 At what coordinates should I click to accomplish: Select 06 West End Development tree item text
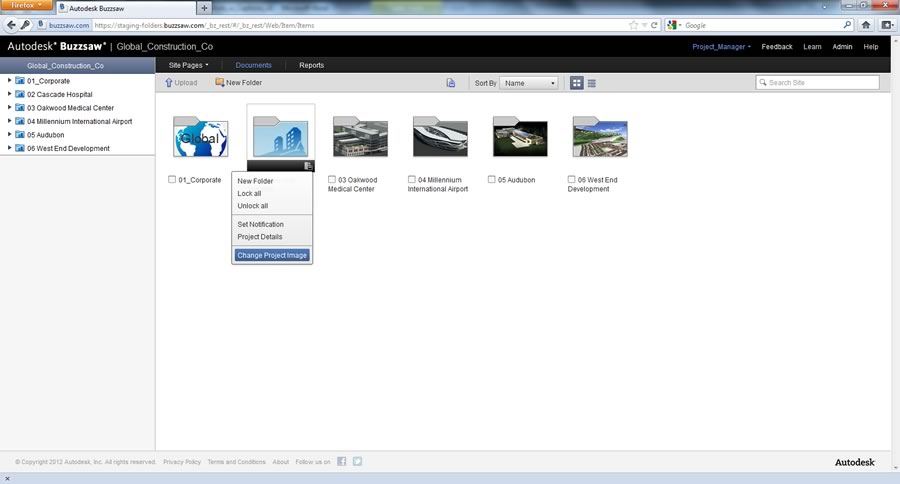[x=68, y=148]
